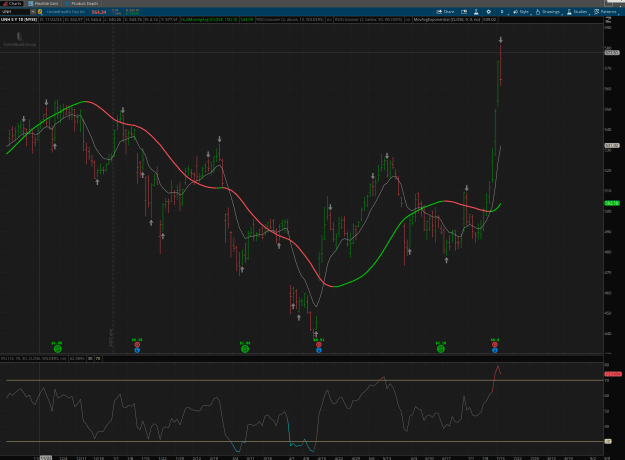
Task: Click the RSI study label in lower panel
Action: [33, 358]
